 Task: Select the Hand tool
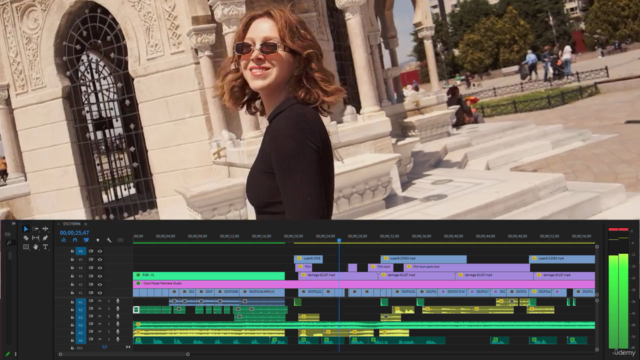coord(36,247)
